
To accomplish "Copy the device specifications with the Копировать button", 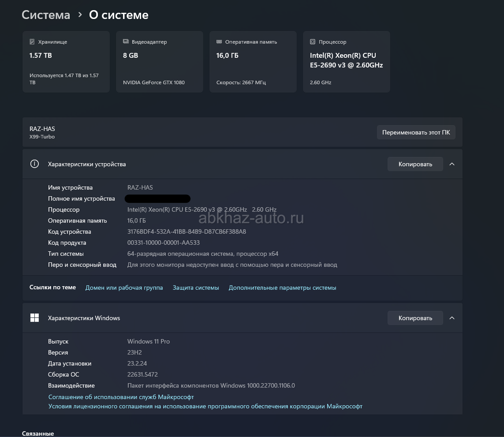I will click(415, 164).
